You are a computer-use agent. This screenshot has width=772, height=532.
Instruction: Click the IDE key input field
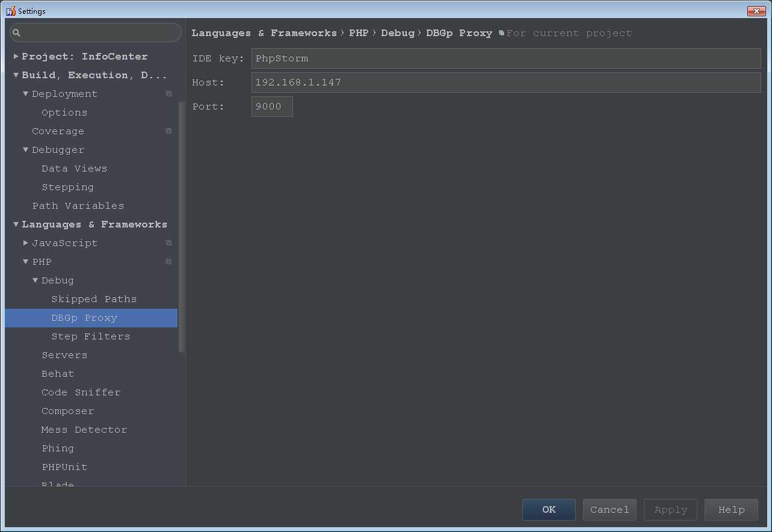pyautogui.click(x=506, y=58)
